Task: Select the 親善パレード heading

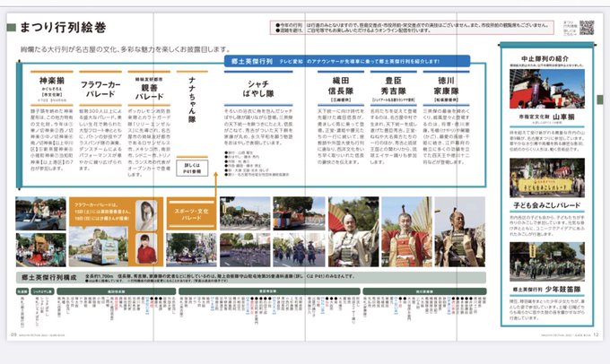Action: 149,92
